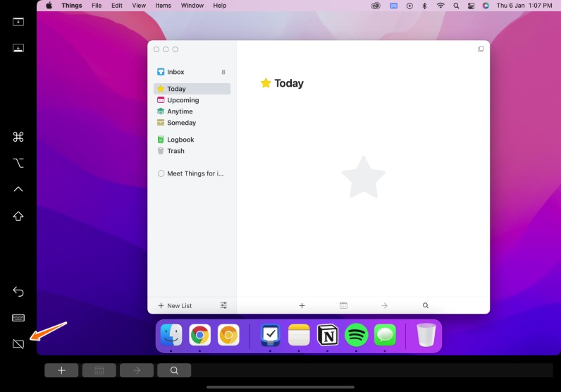Click New List button
561x392 pixels.
pos(175,306)
